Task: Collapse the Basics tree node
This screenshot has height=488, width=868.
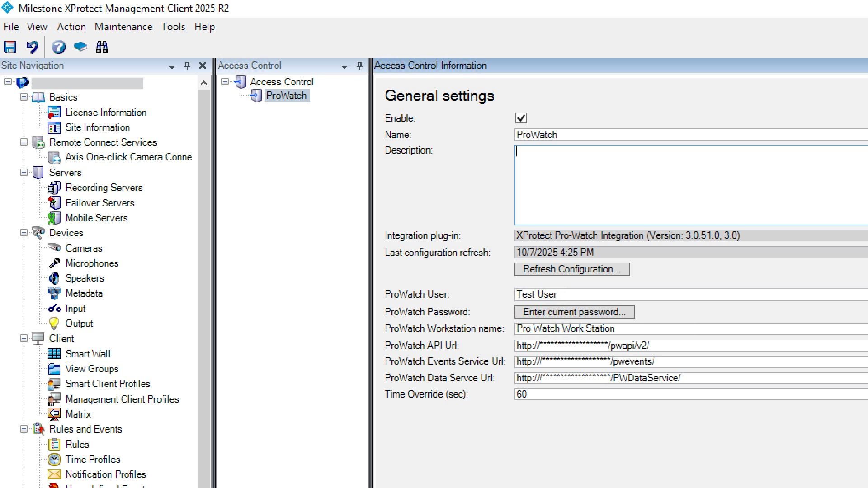Action: 24,97
